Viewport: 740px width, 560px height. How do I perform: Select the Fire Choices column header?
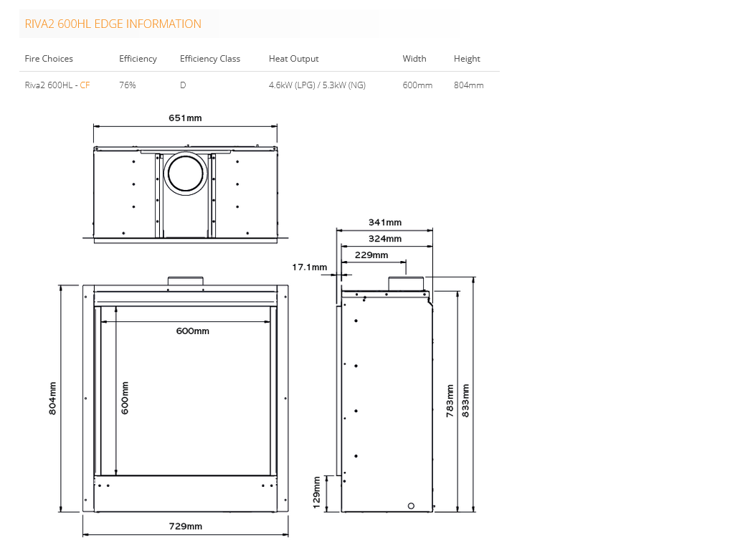49,59
